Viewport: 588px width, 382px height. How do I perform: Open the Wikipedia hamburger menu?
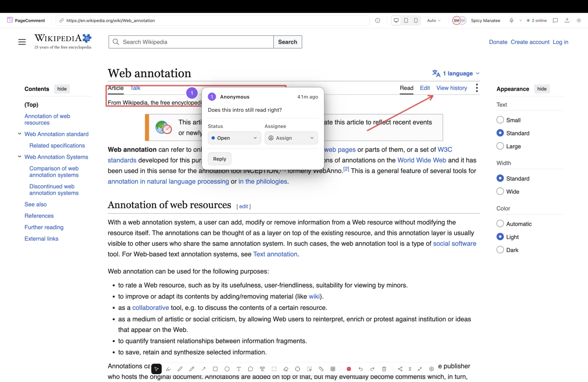(x=22, y=42)
